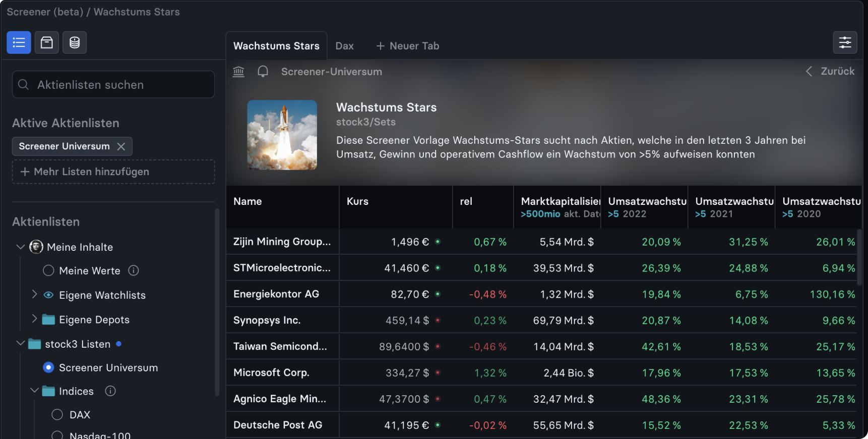Click the stock3/Sets subtitle text
Image resolution: width=868 pixels, height=439 pixels.
[x=366, y=122]
